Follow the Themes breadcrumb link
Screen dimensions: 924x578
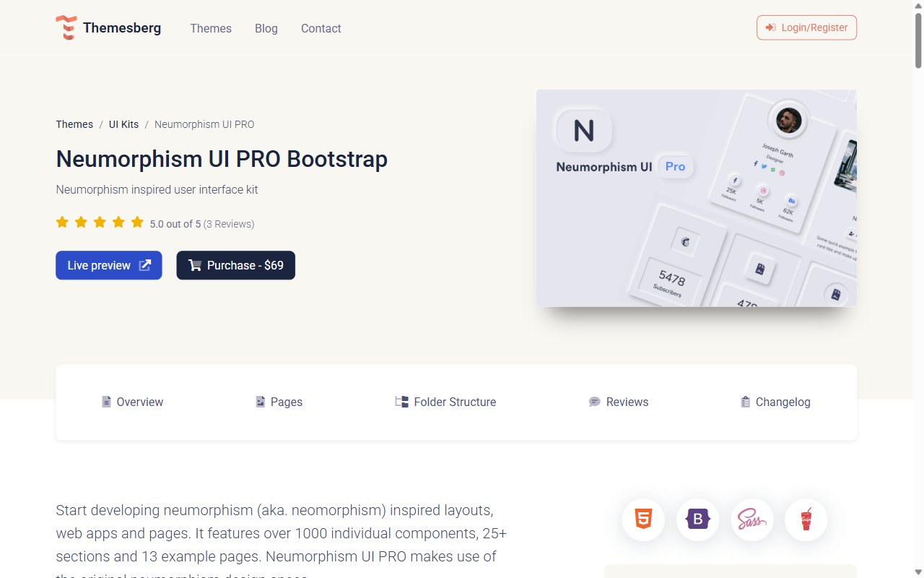[74, 124]
